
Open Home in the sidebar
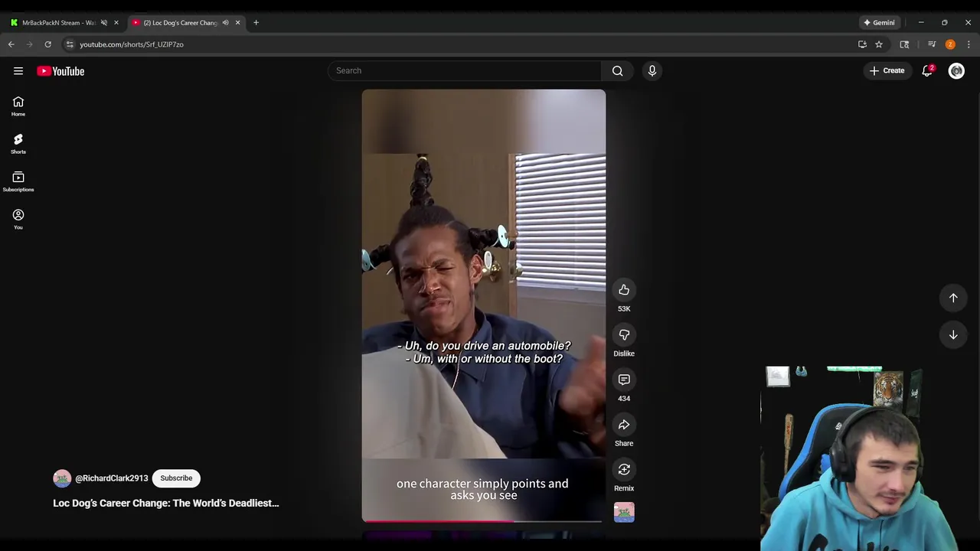point(18,106)
